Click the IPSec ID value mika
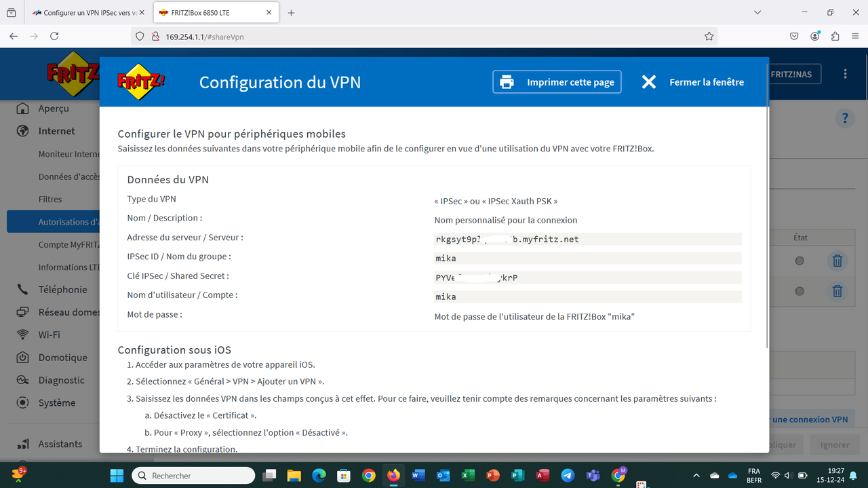This screenshot has height=488, width=868. pos(588,258)
